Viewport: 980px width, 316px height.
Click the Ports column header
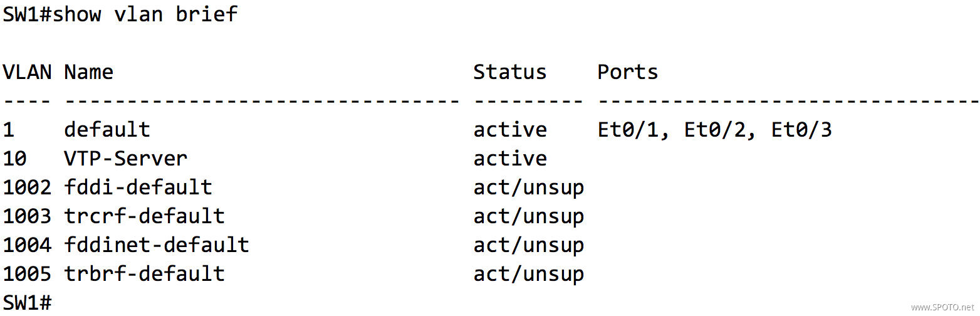pyautogui.click(x=627, y=72)
